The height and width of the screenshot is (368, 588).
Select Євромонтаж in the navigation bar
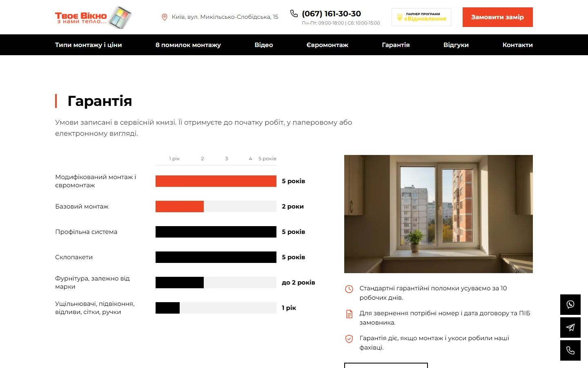click(327, 45)
